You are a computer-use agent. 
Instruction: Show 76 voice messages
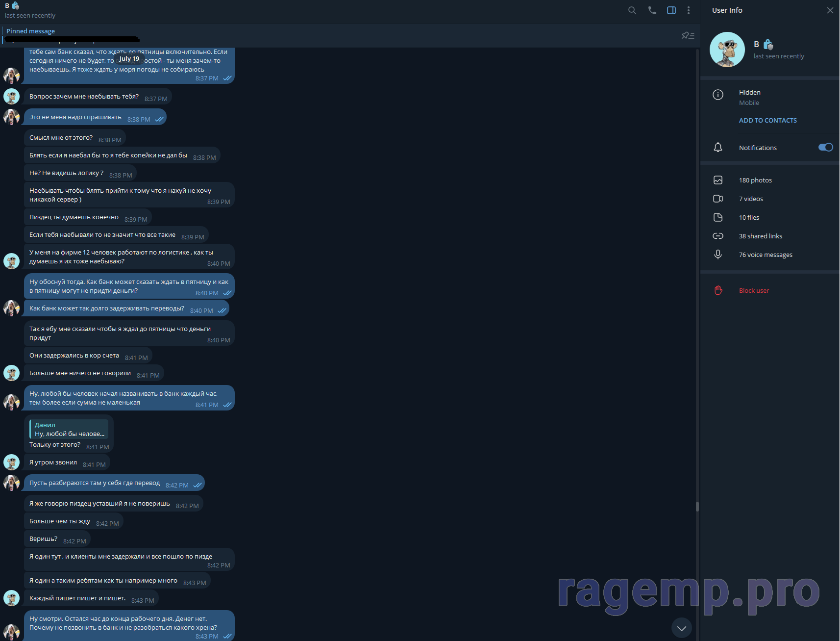tap(766, 255)
